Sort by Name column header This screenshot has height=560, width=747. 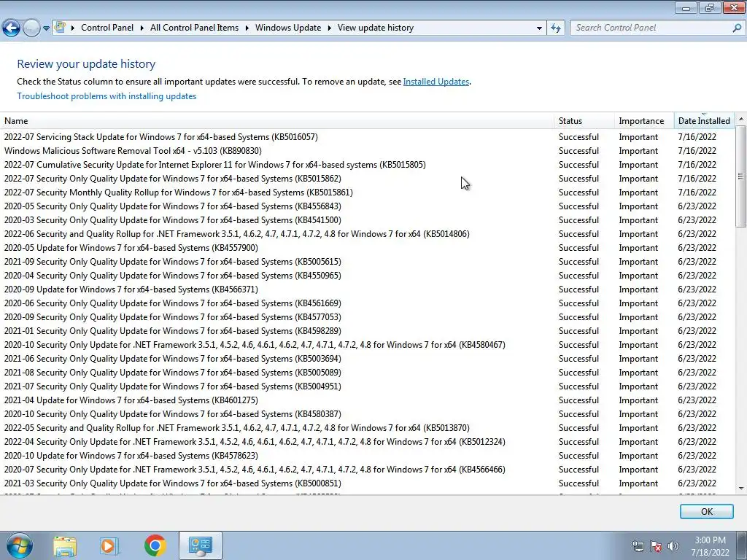(x=276, y=121)
